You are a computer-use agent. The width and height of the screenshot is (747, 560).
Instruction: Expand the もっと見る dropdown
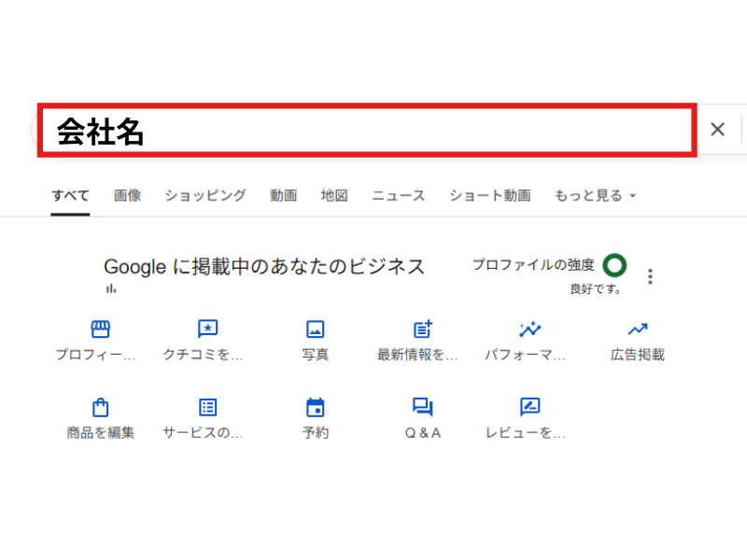coord(595,195)
